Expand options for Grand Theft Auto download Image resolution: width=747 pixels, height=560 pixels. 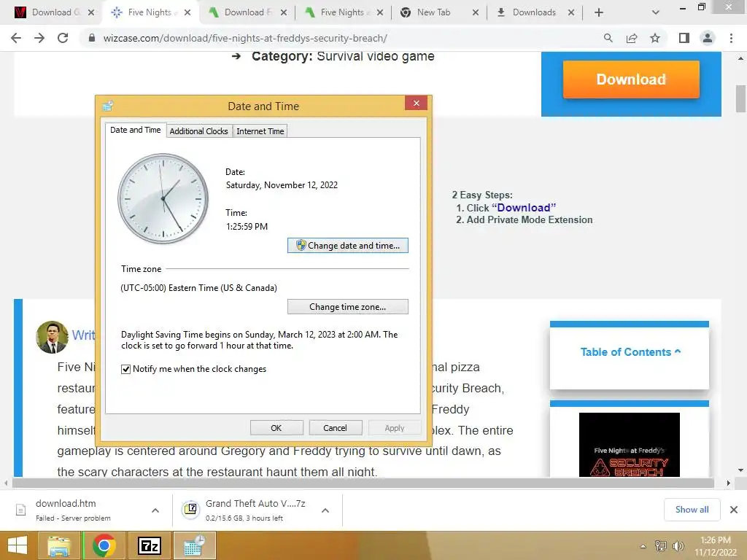point(325,510)
